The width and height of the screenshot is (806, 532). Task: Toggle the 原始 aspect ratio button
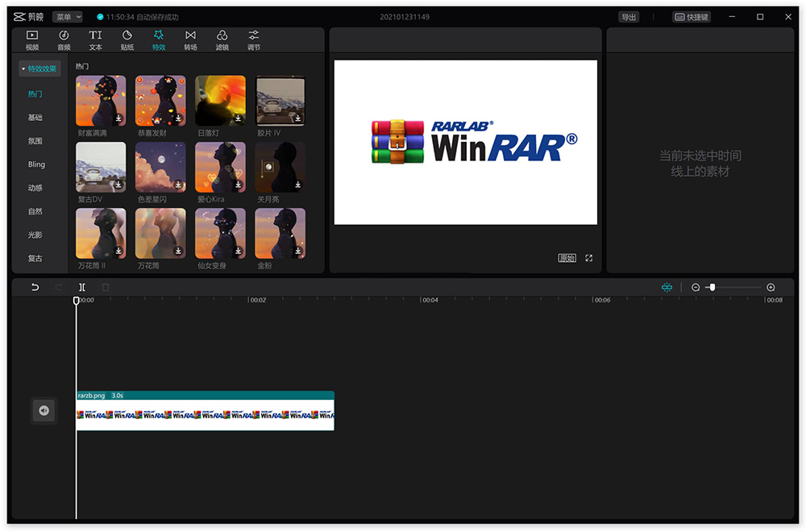pyautogui.click(x=567, y=258)
